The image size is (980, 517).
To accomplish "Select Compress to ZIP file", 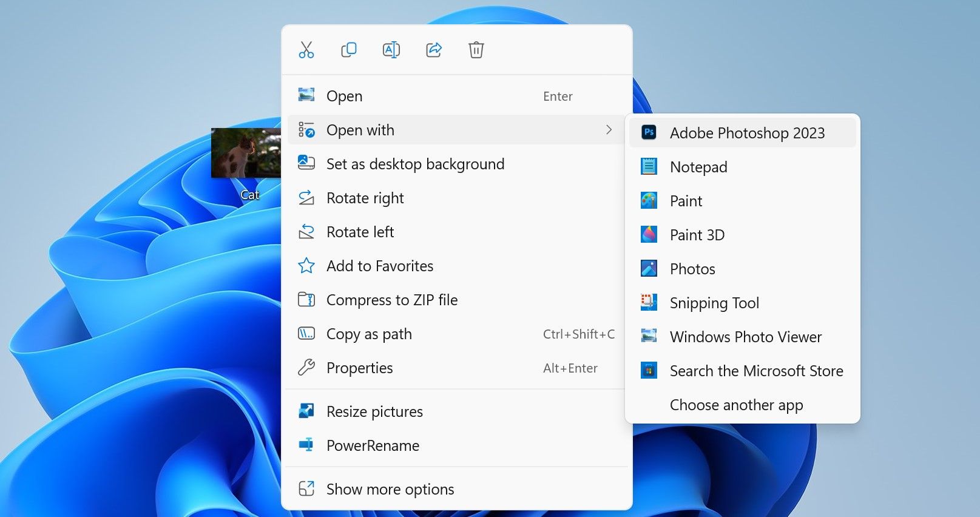I will (391, 300).
